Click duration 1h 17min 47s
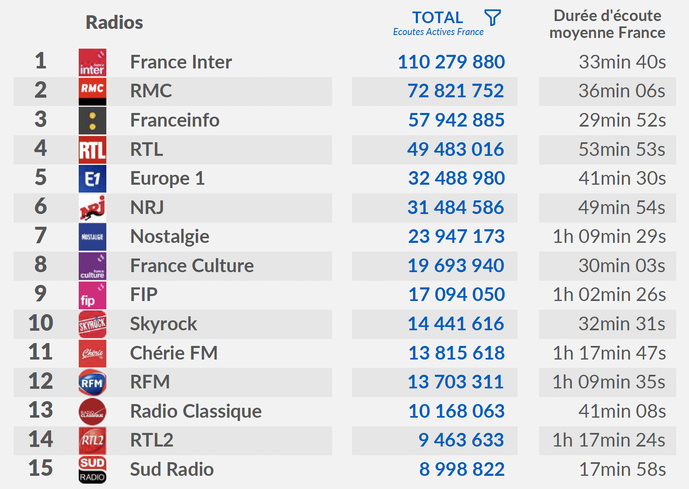The height and width of the screenshot is (489, 689). [x=609, y=353]
